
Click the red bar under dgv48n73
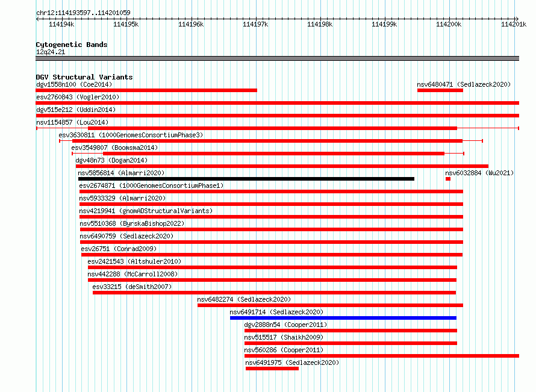[282, 166]
